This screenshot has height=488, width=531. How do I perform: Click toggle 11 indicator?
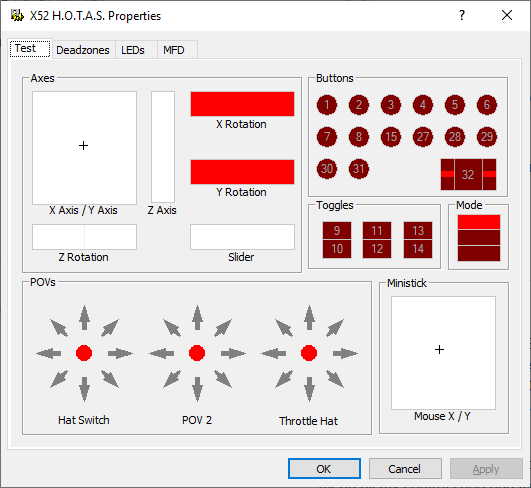pos(377,231)
